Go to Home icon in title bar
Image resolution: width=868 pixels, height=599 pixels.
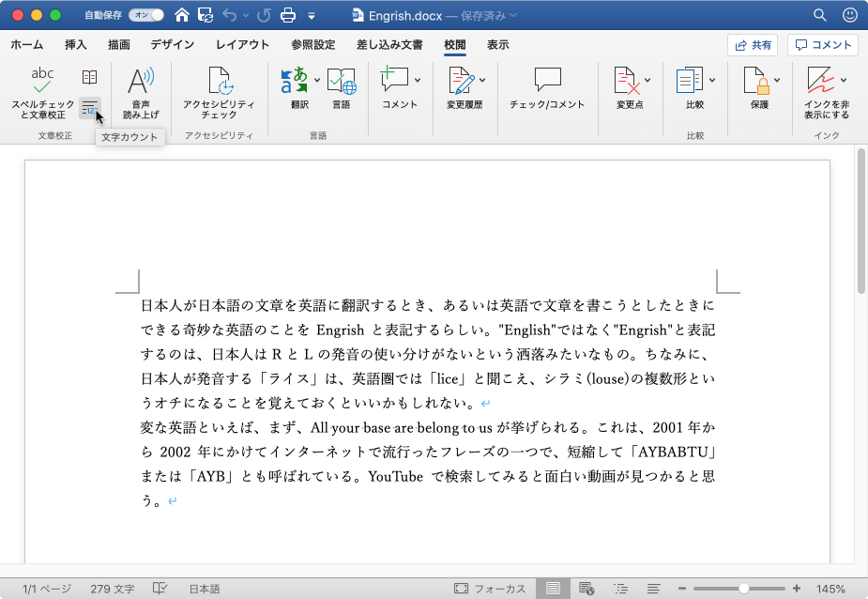click(181, 16)
